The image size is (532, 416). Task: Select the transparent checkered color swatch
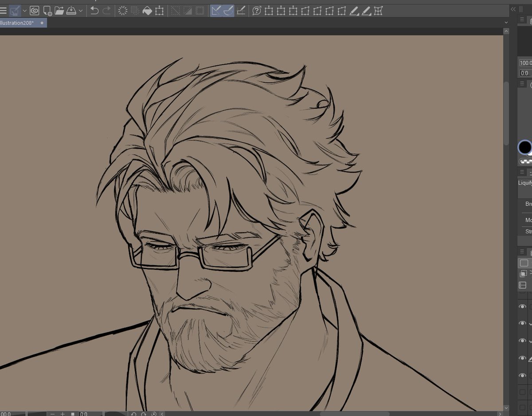pos(526,161)
